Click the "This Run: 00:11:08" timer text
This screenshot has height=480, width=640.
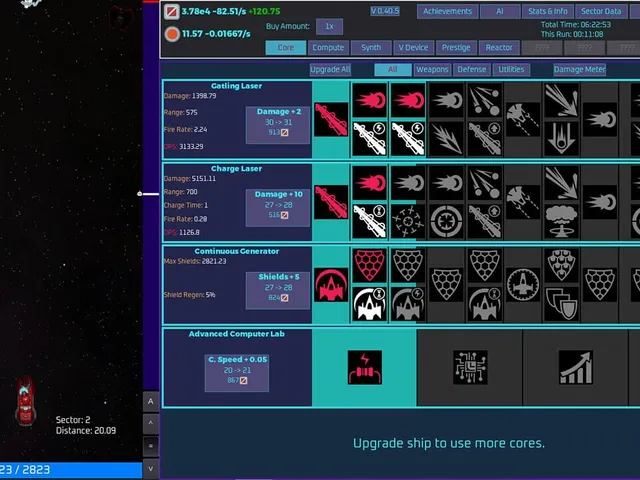pyautogui.click(x=572, y=34)
